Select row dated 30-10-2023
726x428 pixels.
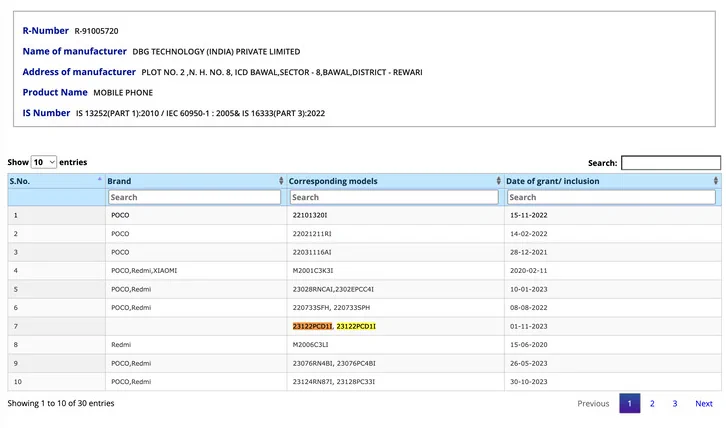point(364,382)
